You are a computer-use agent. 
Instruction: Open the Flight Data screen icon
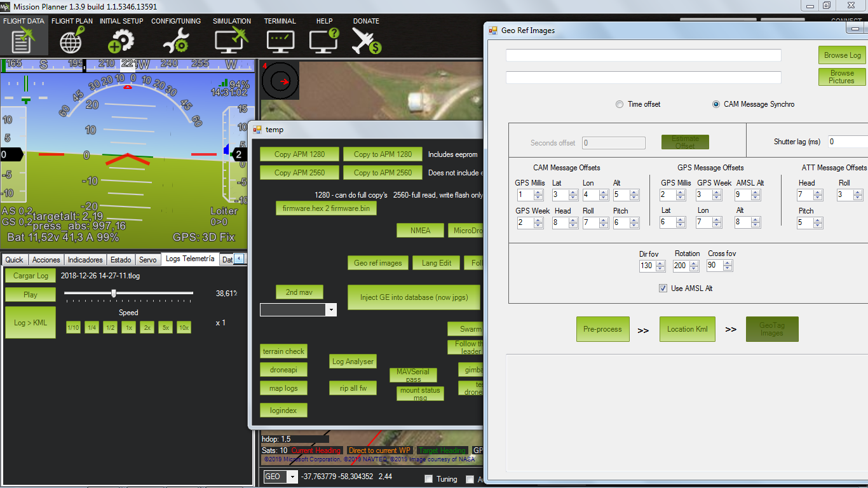pos(24,41)
